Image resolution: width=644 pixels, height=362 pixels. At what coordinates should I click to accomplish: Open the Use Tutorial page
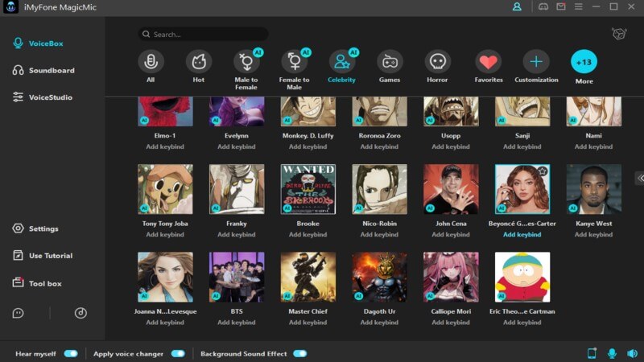click(43, 255)
